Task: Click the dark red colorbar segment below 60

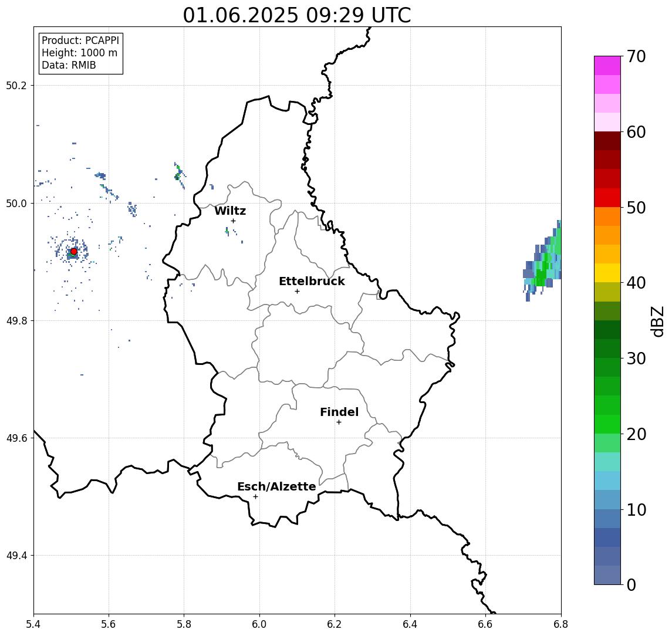Action: [607, 141]
